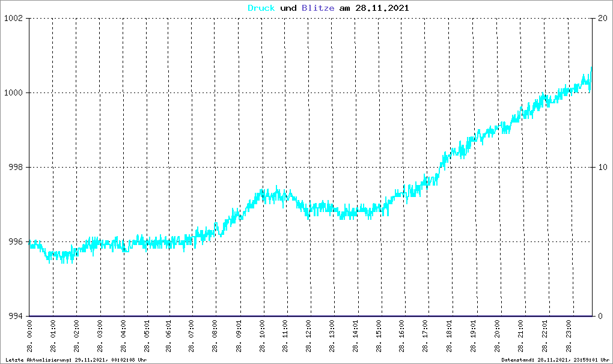This screenshot has width=613, height=364.
Task: Click the word "Druck" in the chart title
Action: click(x=261, y=8)
